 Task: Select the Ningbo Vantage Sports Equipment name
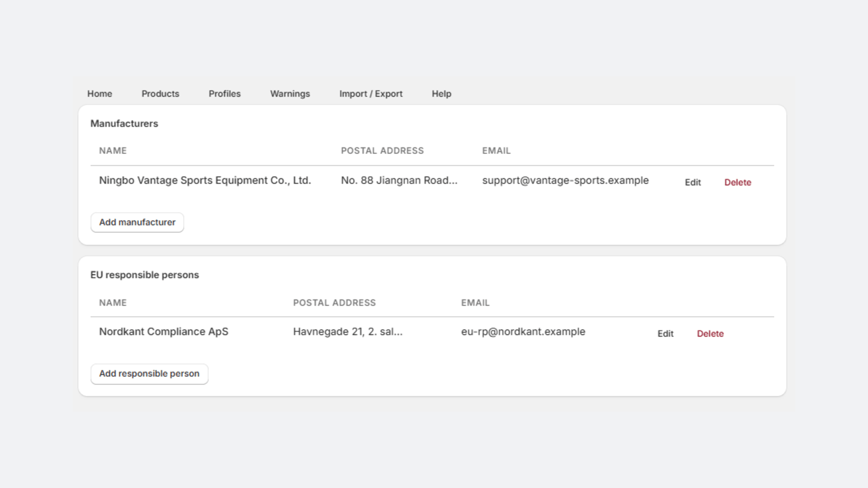tap(205, 181)
